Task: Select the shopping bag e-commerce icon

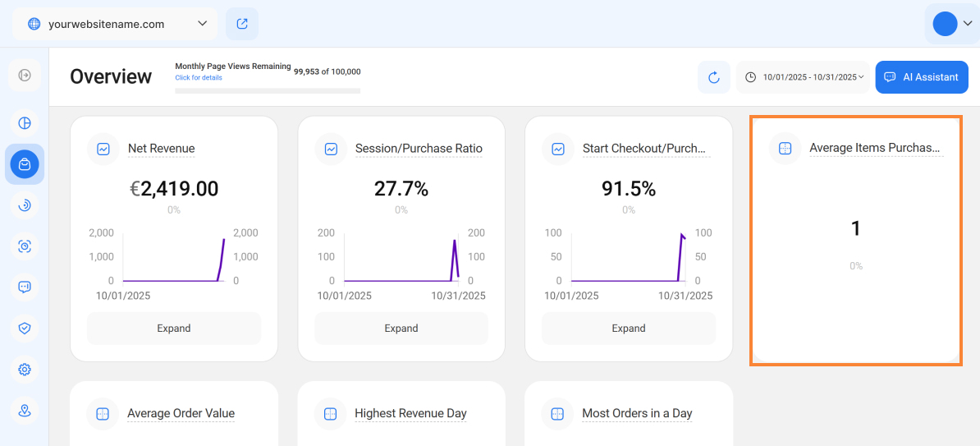Action: click(x=25, y=164)
